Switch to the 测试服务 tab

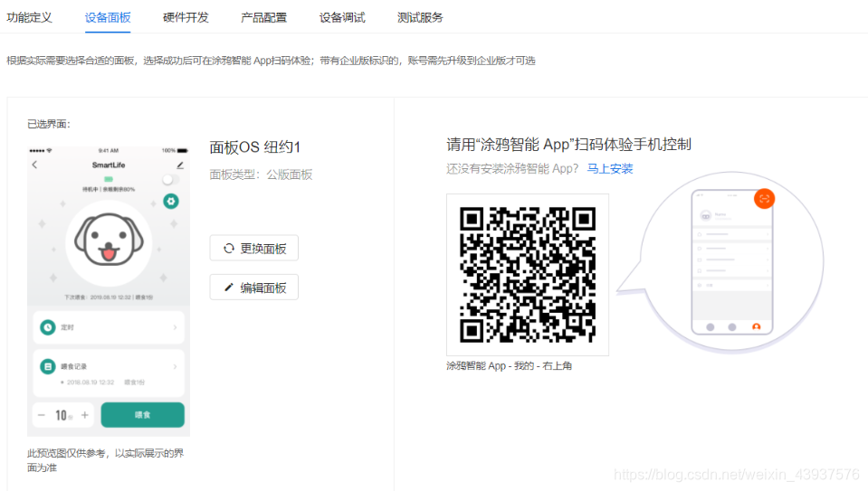tap(420, 18)
